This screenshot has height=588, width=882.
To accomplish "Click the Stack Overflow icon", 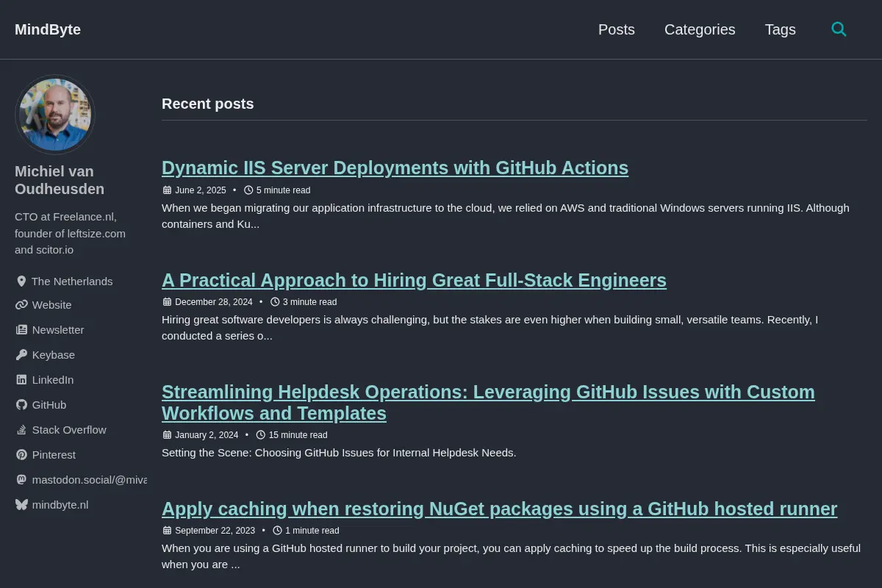I will [x=21, y=430].
